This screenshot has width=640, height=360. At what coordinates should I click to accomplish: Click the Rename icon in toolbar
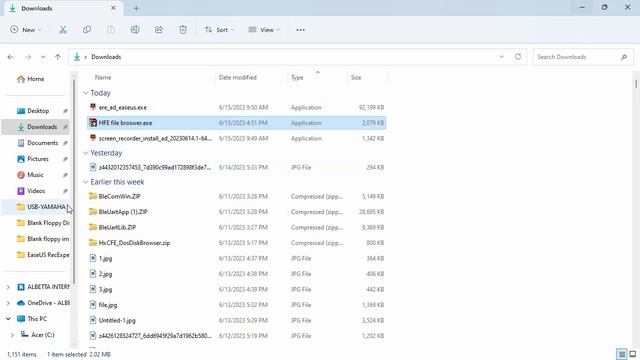coord(135,30)
